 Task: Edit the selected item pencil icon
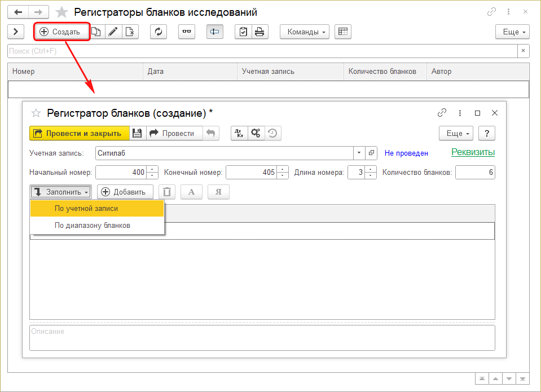pyautogui.click(x=113, y=32)
